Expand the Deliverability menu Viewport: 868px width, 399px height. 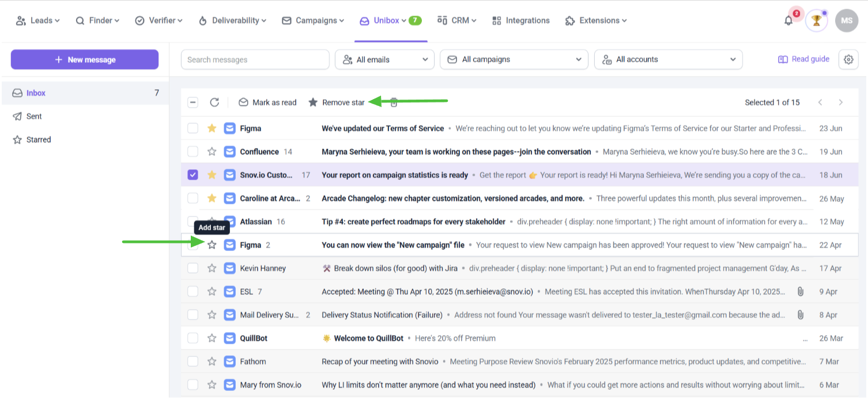pos(232,21)
